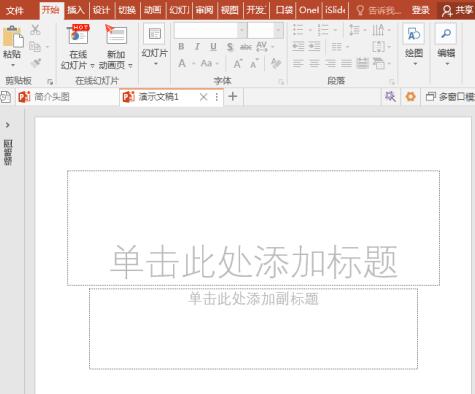This screenshot has width=475, height=394.
Task: Switch to the 插入 Insert tab
Action: 76,10
